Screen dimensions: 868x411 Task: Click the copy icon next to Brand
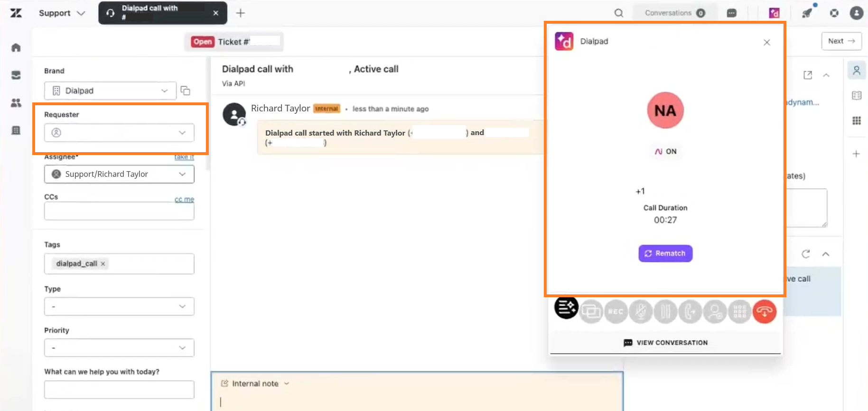(186, 91)
